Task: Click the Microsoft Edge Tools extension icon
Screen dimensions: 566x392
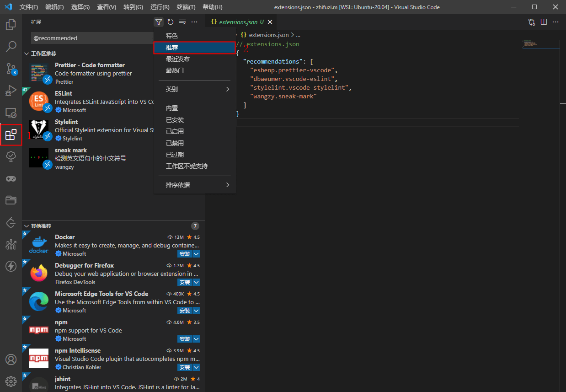Action: coord(39,302)
